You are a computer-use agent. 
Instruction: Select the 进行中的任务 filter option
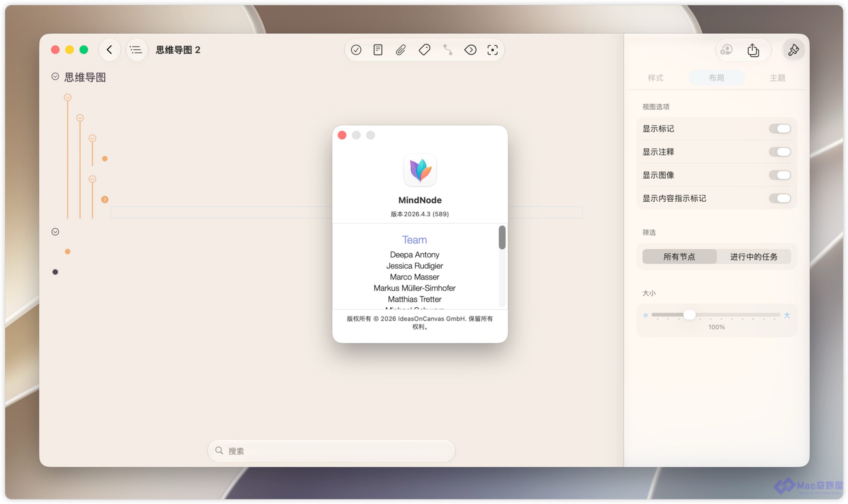[x=754, y=256]
